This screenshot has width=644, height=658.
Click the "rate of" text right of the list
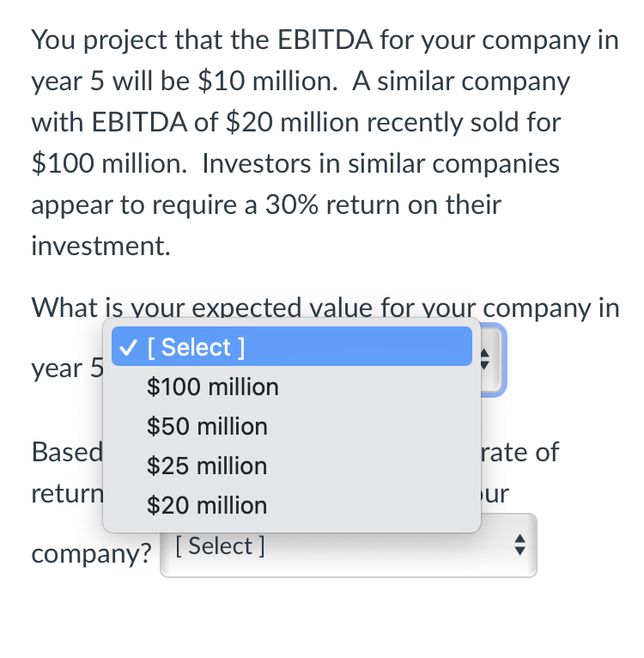(524, 452)
